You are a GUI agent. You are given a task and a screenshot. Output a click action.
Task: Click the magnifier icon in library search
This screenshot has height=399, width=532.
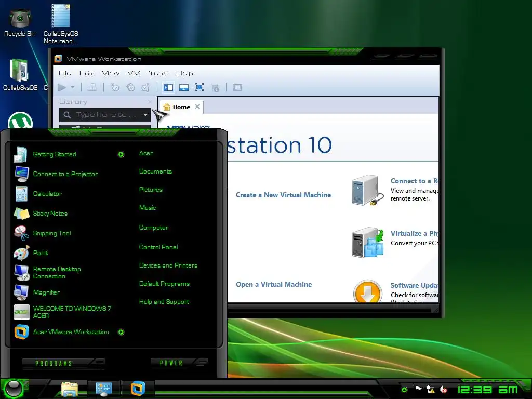67,115
